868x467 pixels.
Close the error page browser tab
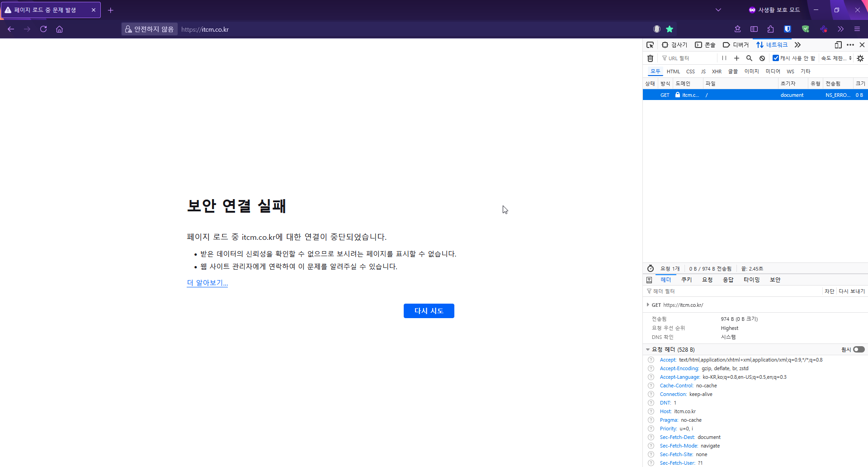click(x=94, y=10)
